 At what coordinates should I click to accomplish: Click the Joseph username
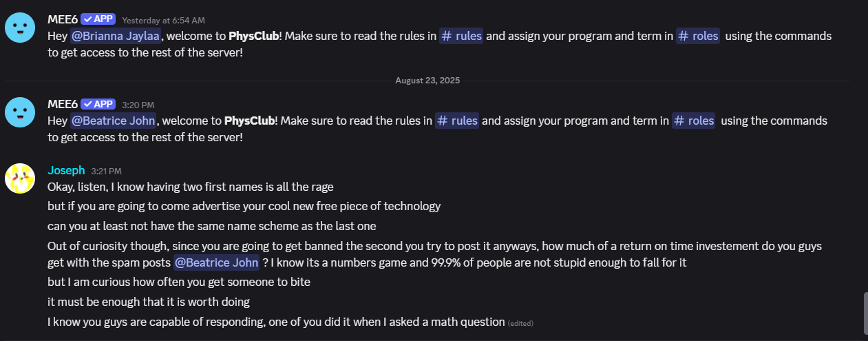click(x=66, y=170)
